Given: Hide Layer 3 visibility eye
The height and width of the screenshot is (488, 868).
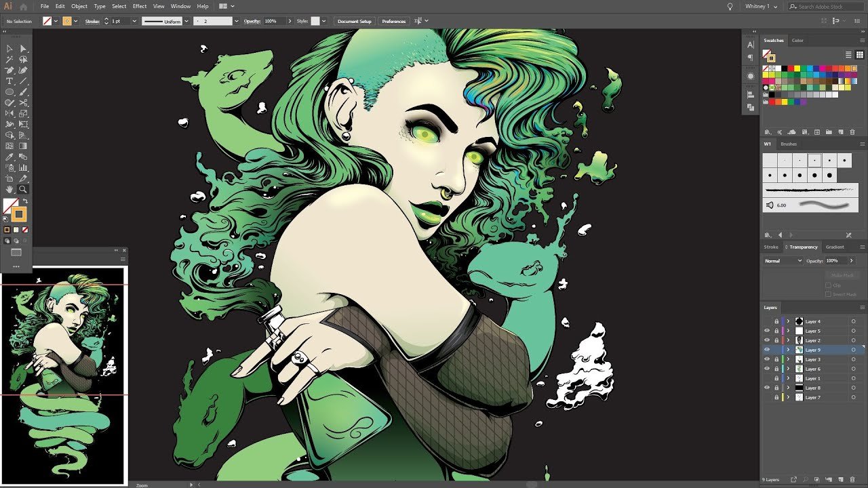Looking at the screenshot, I should 767,359.
